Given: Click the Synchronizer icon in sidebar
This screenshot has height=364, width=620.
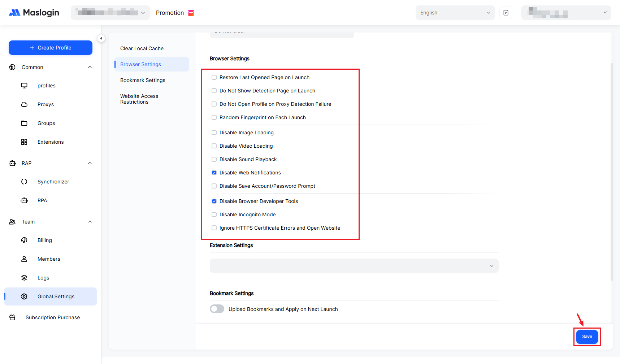Looking at the screenshot, I should (x=24, y=182).
